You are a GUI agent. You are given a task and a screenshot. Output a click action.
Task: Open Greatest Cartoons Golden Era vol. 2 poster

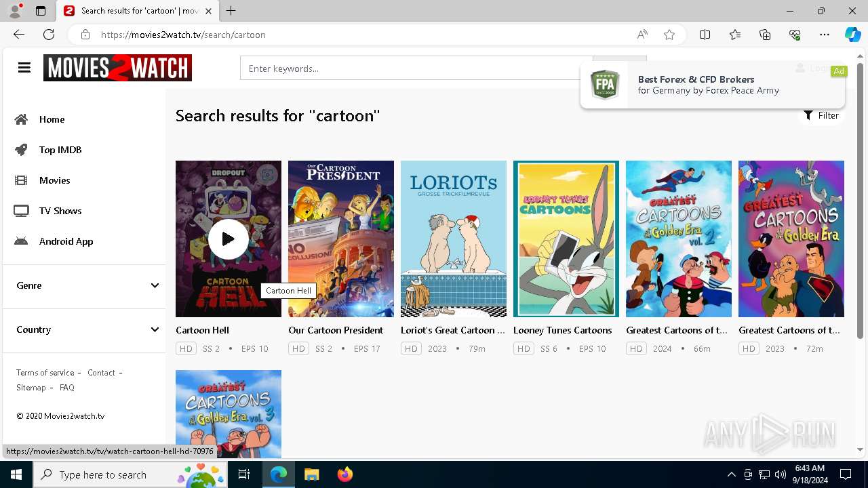[679, 239]
